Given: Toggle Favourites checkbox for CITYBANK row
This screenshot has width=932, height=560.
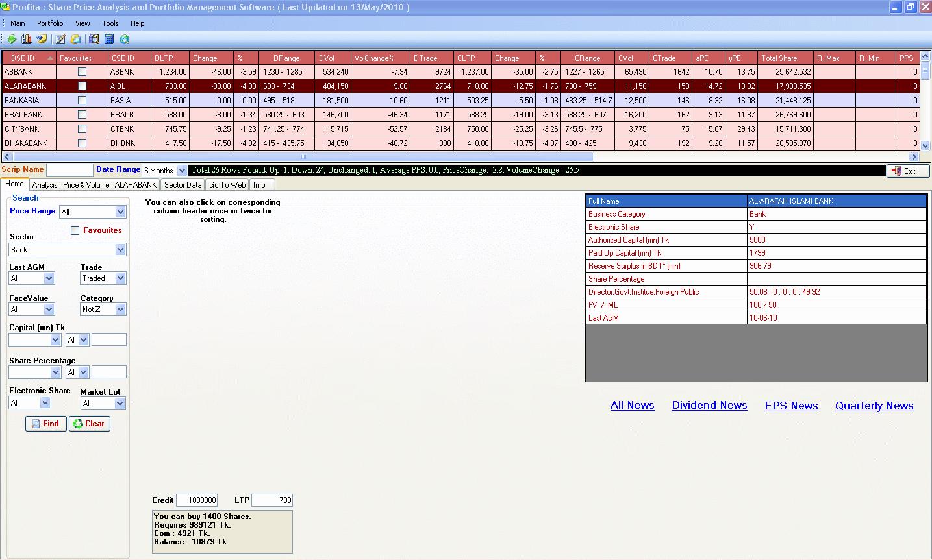Looking at the screenshot, I should [x=82, y=129].
